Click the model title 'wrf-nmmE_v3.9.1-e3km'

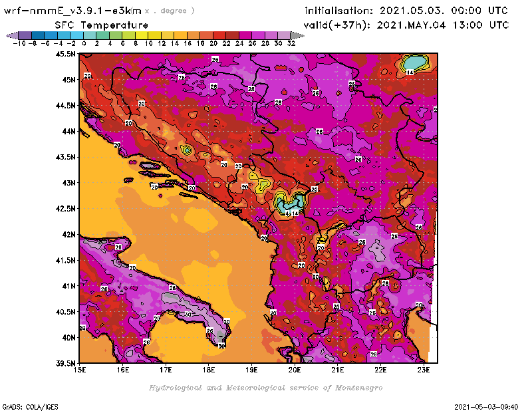coord(72,11)
